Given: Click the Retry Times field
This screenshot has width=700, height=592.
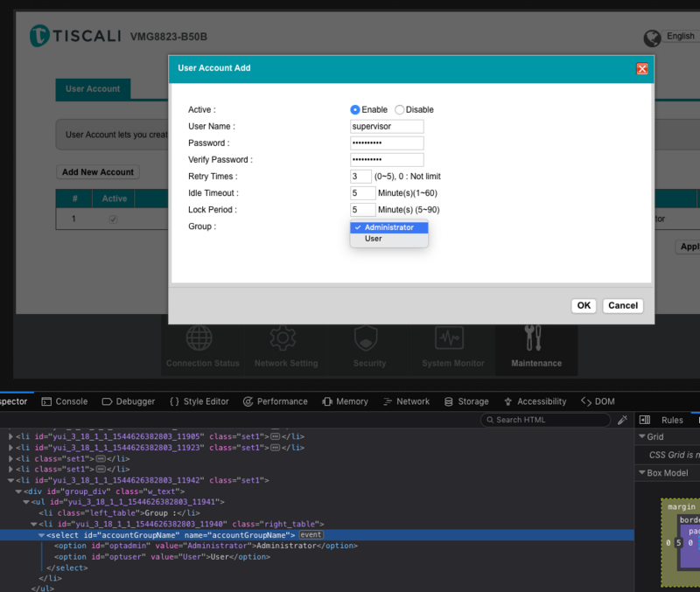Looking at the screenshot, I should [360, 177].
